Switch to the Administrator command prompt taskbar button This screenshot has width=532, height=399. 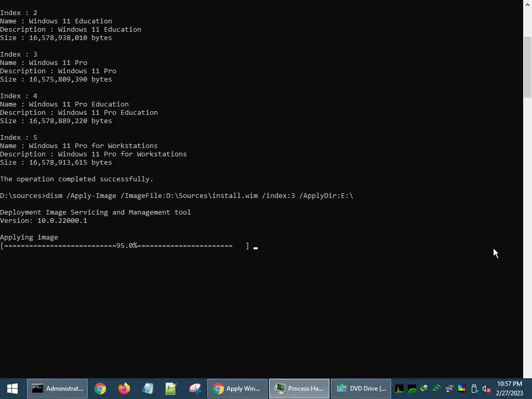point(57,389)
